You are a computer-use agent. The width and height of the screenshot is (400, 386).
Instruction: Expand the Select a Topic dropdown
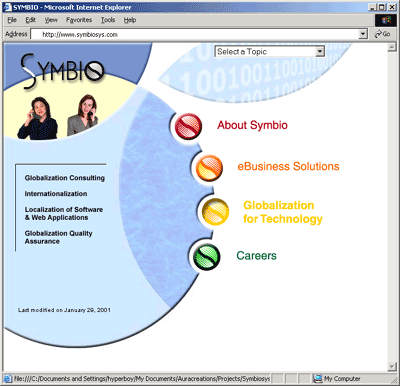point(320,51)
